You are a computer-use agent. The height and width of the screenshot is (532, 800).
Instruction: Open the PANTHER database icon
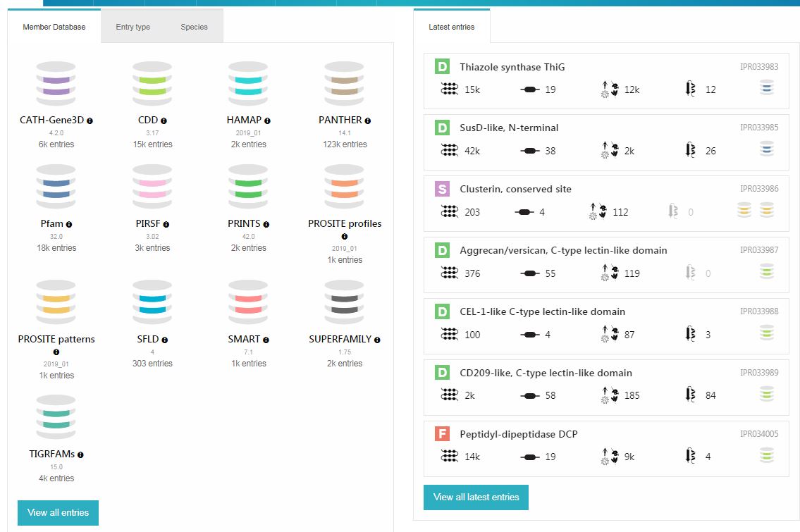click(x=345, y=84)
